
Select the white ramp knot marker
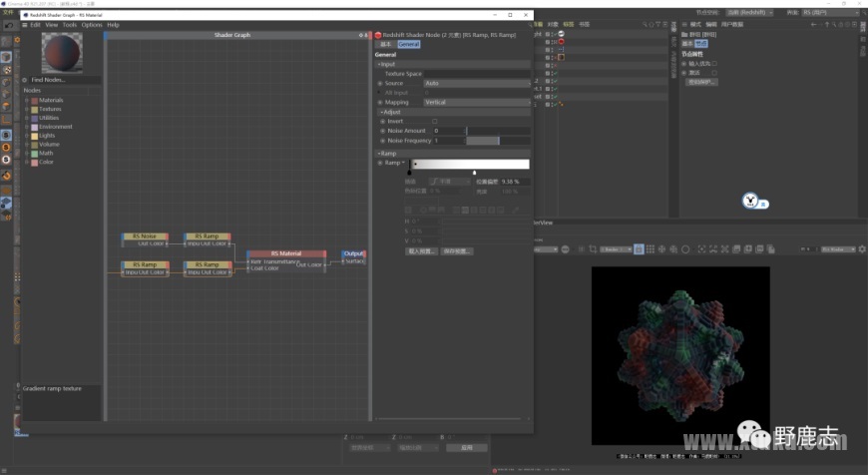[x=475, y=173]
